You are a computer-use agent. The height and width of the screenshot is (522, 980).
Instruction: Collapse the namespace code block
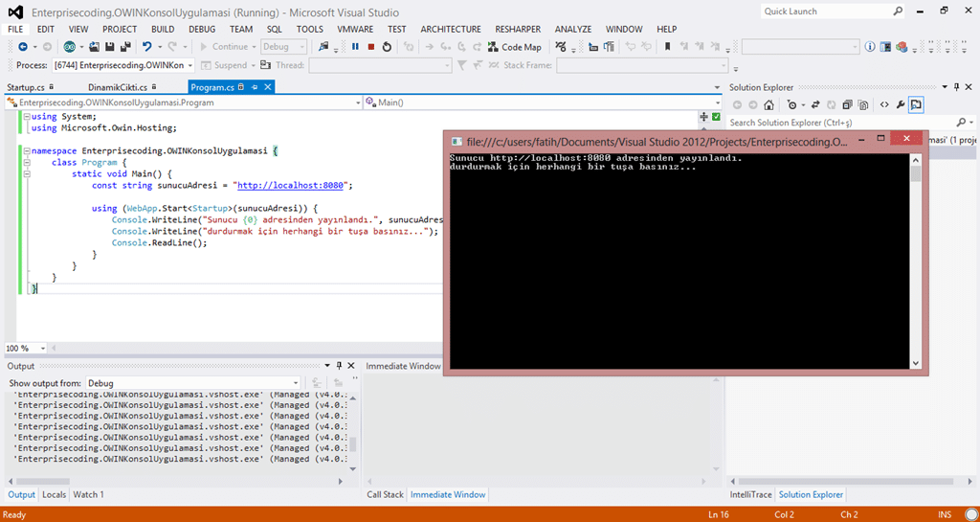pos(26,150)
